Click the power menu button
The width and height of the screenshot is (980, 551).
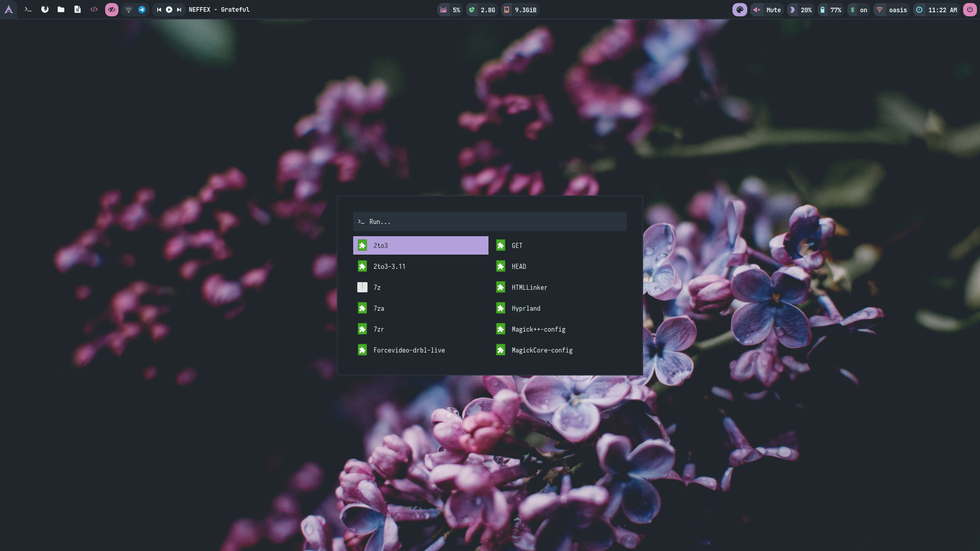tap(970, 10)
